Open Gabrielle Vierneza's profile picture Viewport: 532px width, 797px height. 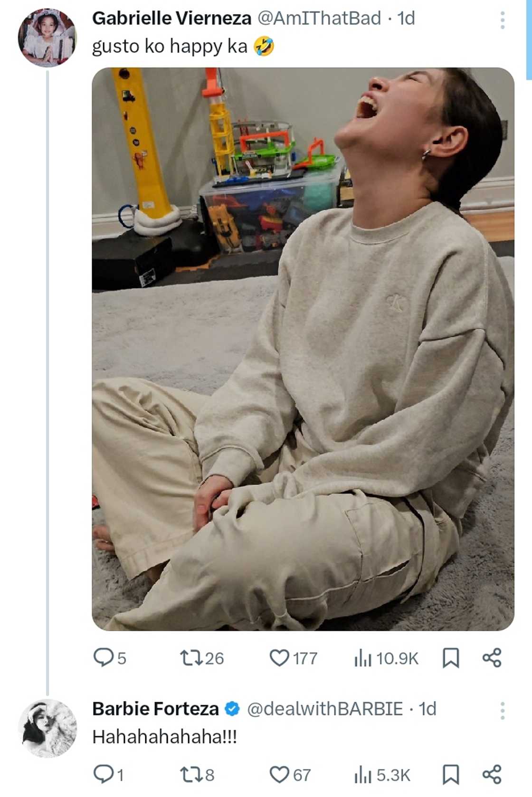(47, 37)
